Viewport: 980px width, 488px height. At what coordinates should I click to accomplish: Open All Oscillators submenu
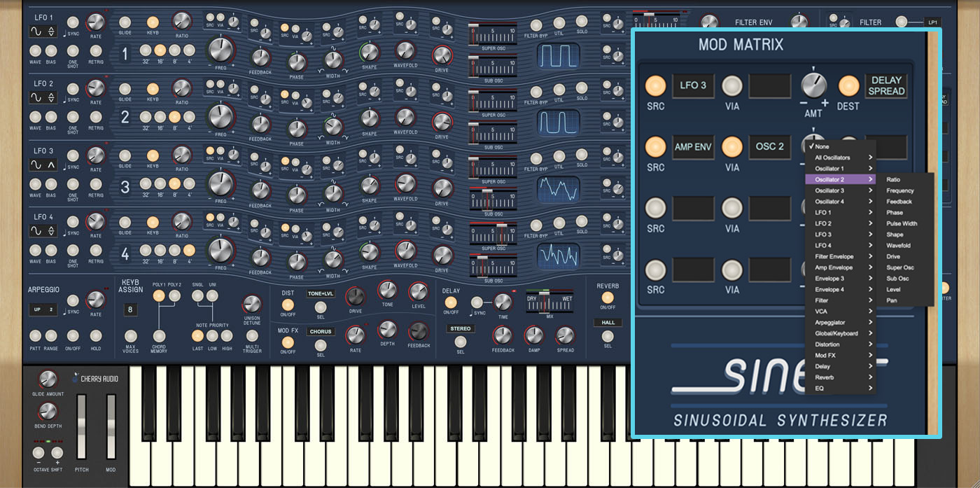pyautogui.click(x=840, y=158)
